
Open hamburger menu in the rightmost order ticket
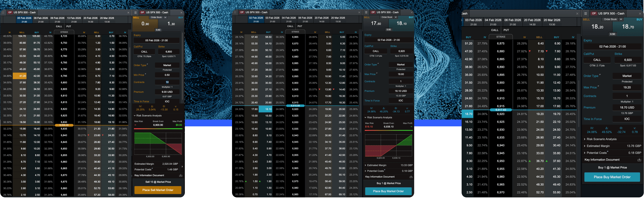(585, 14)
